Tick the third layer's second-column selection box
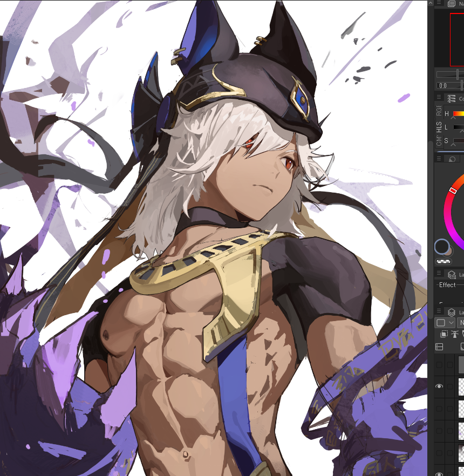This screenshot has height=476, width=464. click(450, 409)
